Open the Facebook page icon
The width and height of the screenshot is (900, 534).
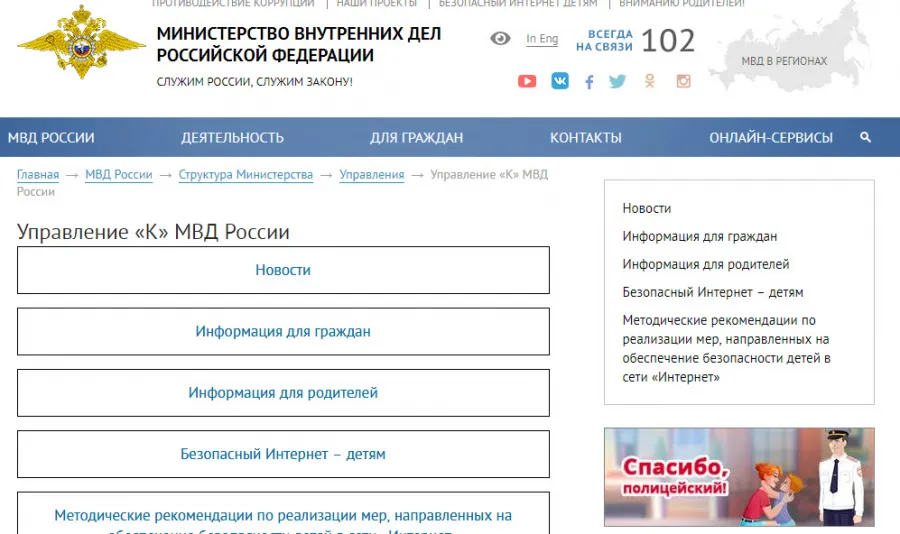(589, 82)
